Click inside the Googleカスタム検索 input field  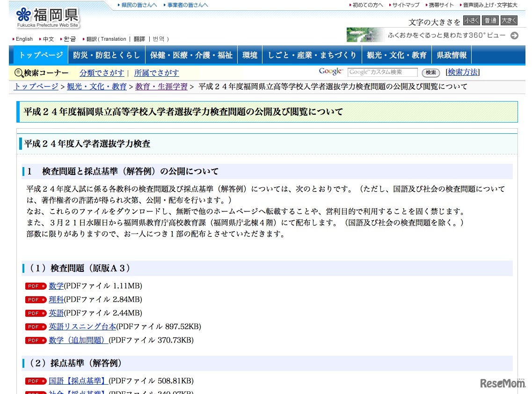point(381,72)
